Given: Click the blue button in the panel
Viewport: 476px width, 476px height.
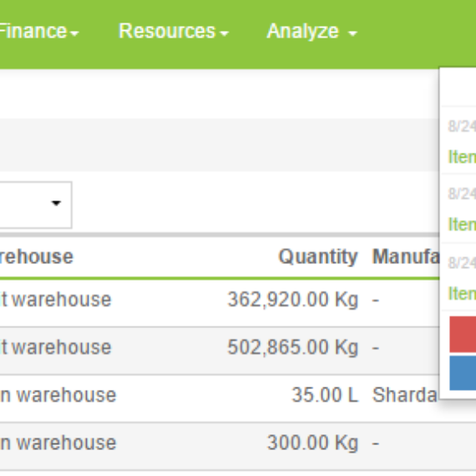Looking at the screenshot, I should [x=463, y=373].
